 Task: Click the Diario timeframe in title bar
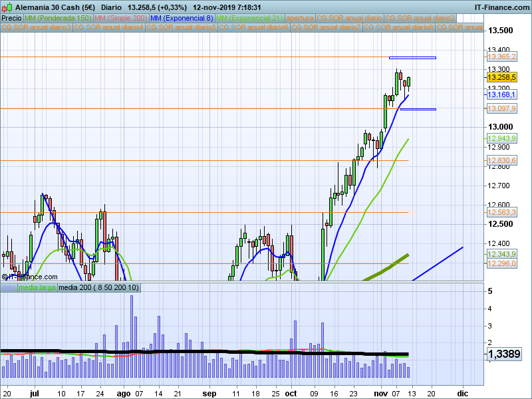(x=111, y=7)
